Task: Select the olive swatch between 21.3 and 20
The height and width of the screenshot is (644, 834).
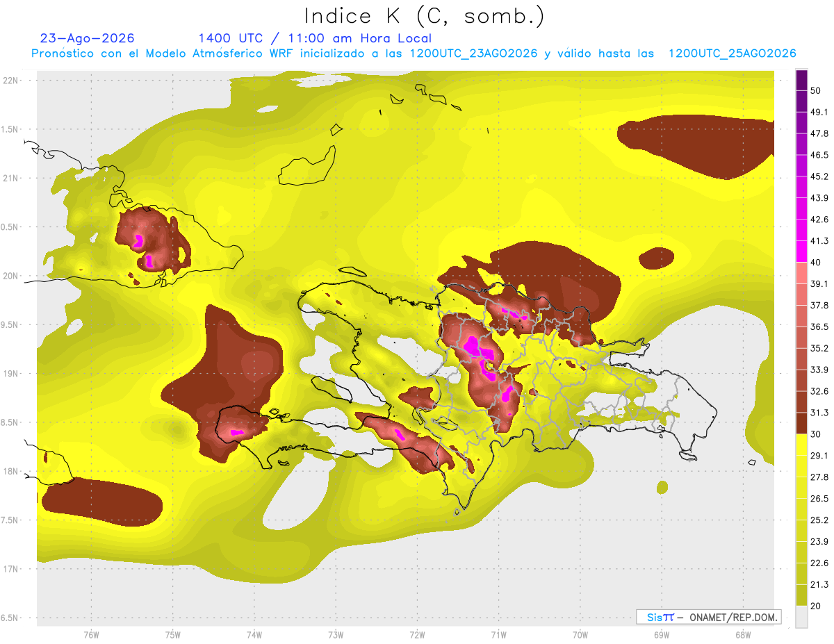Action: click(802, 595)
